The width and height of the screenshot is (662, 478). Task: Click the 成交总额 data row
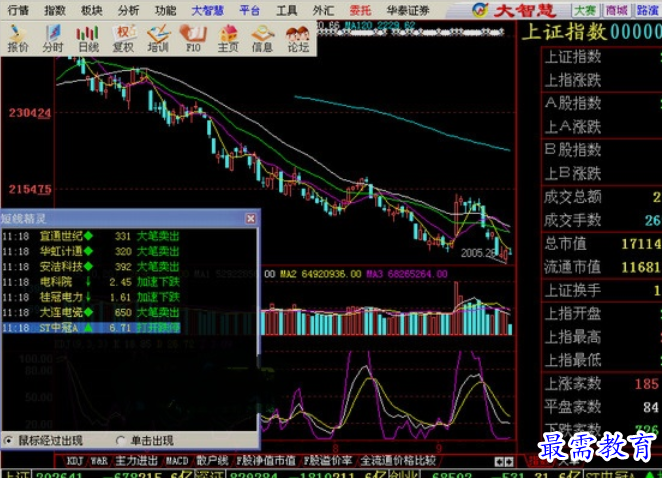coord(602,197)
